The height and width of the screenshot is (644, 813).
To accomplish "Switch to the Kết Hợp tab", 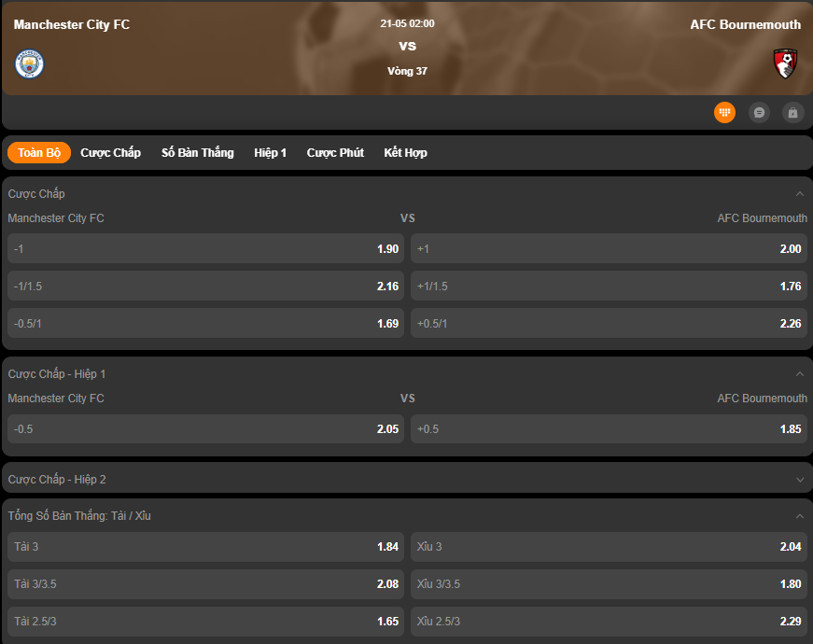I will [x=405, y=152].
